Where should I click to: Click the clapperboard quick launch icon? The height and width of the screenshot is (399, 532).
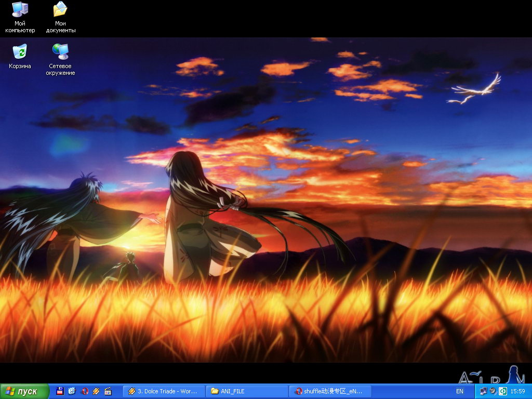tap(108, 391)
